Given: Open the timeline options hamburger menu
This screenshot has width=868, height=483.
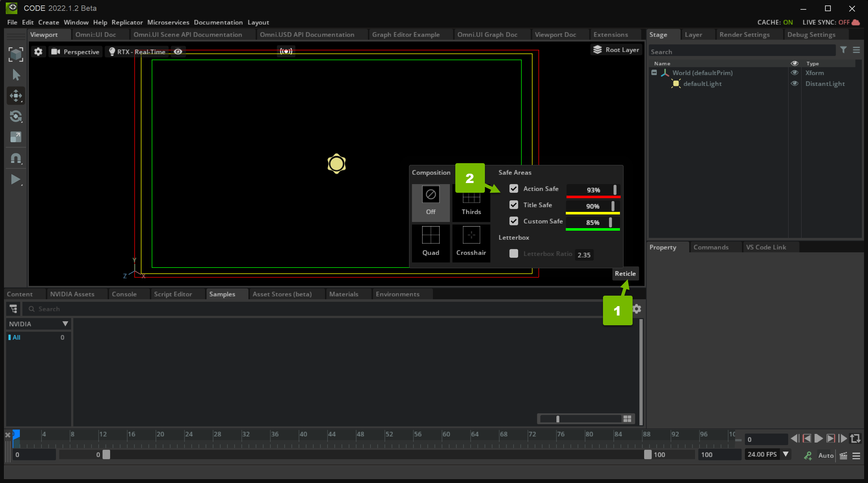Looking at the screenshot, I should (x=856, y=456).
